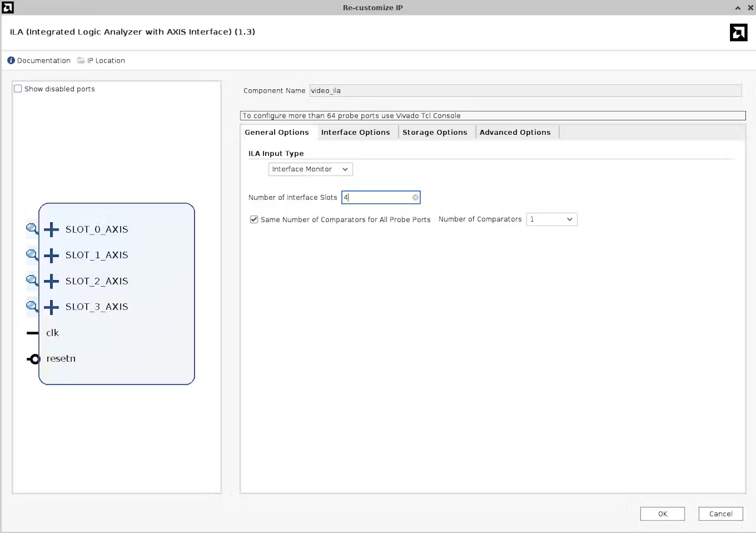This screenshot has height=533, width=756.
Task: Click the Component Name field video_ila
Action: [x=525, y=90]
